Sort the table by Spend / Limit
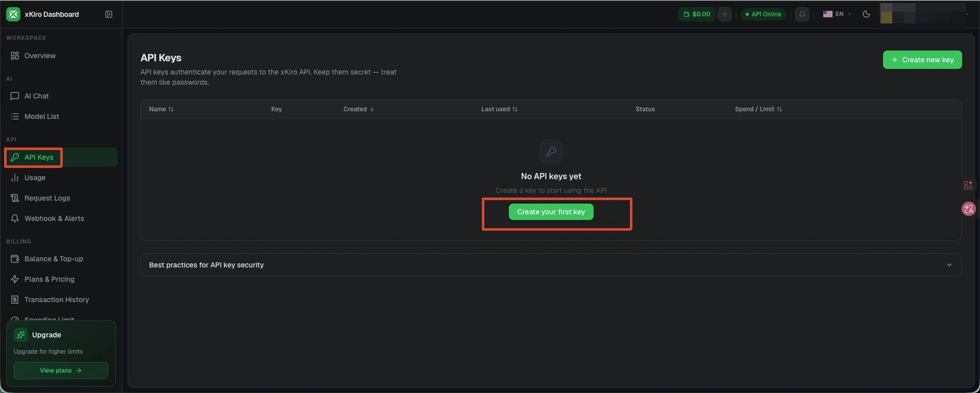The width and height of the screenshot is (980, 393). coord(758,109)
